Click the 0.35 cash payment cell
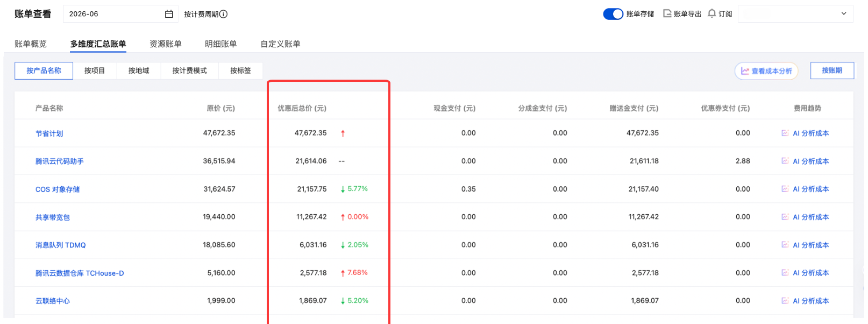868x324 pixels. [x=468, y=189]
